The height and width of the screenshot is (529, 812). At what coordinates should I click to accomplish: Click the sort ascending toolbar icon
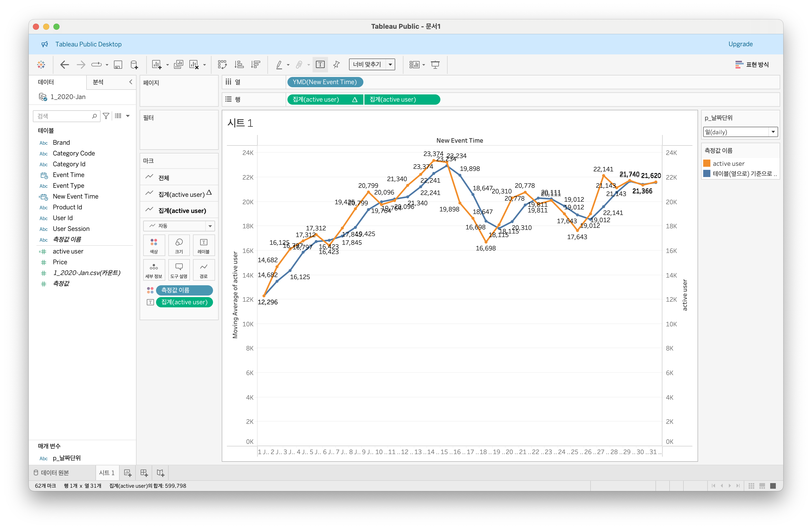coord(239,64)
